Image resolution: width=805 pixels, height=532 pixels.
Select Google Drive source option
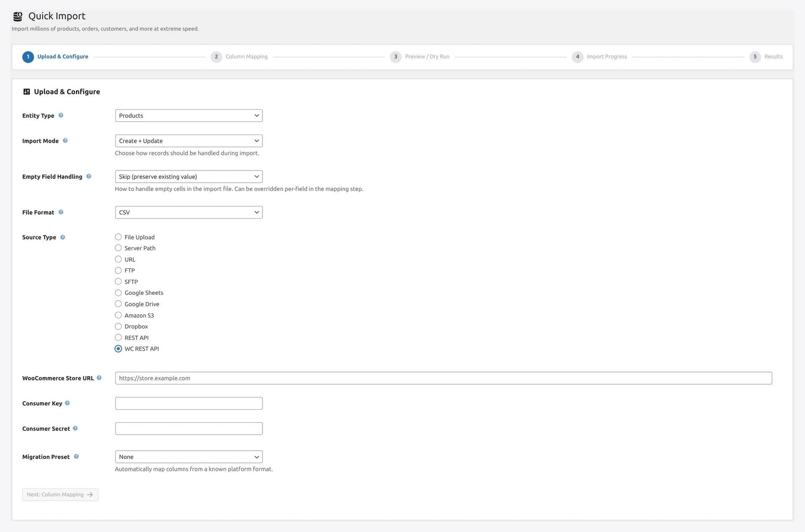pyautogui.click(x=118, y=304)
